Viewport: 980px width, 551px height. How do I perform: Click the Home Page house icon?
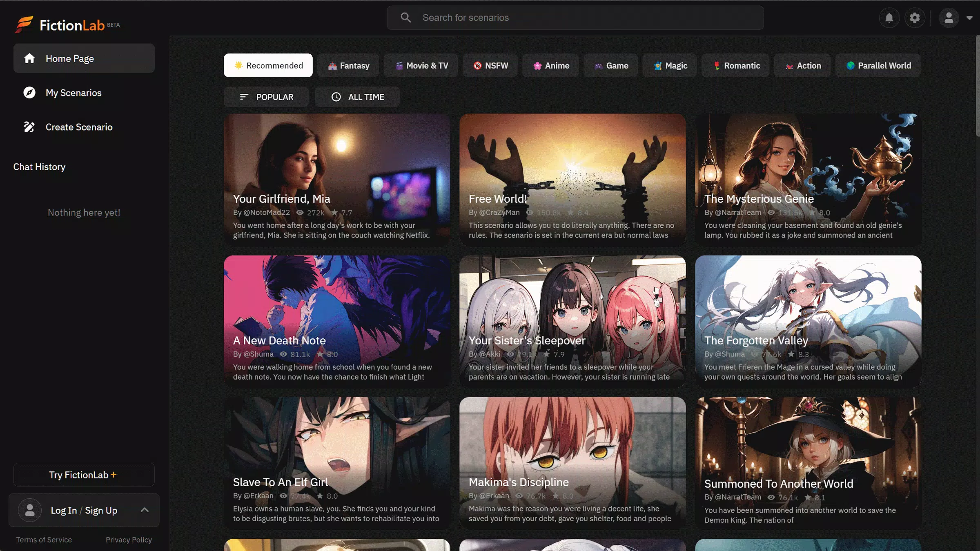coord(29,58)
